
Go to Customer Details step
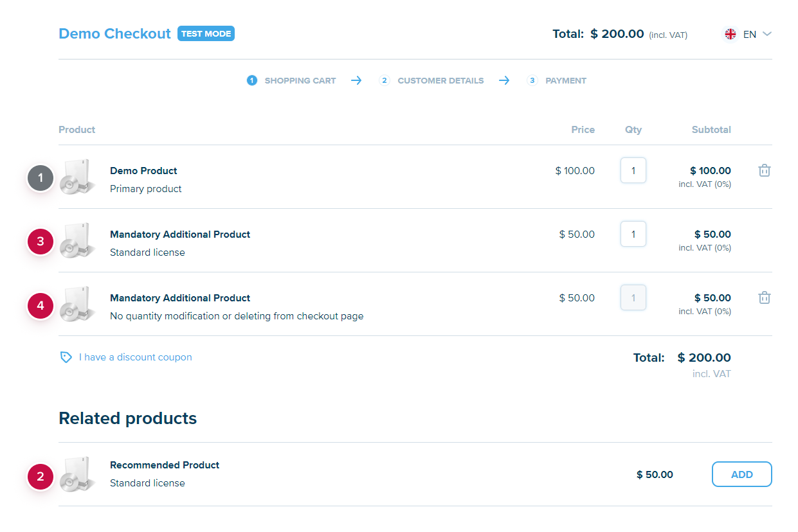point(440,81)
